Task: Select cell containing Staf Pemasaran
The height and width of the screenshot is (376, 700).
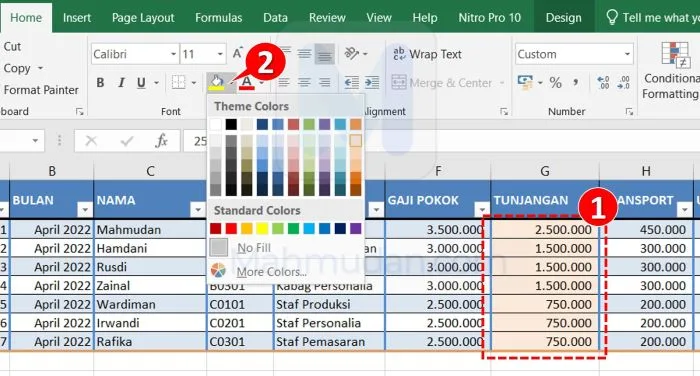Action: tap(329, 342)
